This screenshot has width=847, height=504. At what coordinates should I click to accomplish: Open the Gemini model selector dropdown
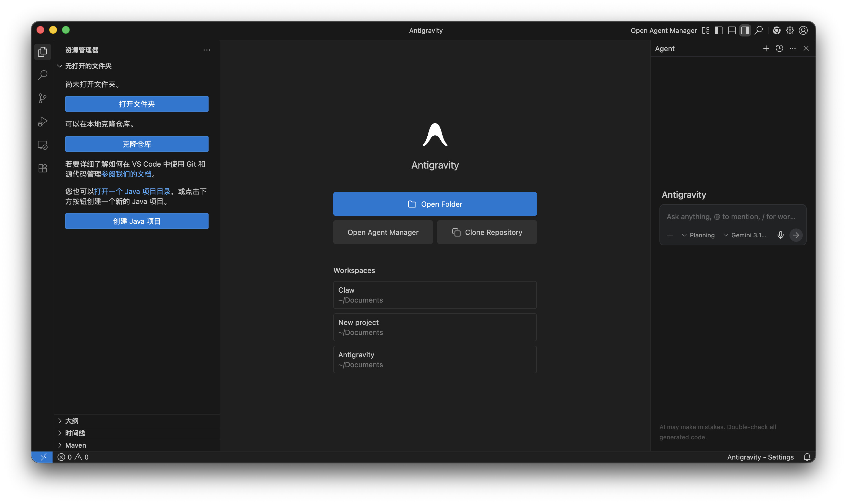[745, 235]
